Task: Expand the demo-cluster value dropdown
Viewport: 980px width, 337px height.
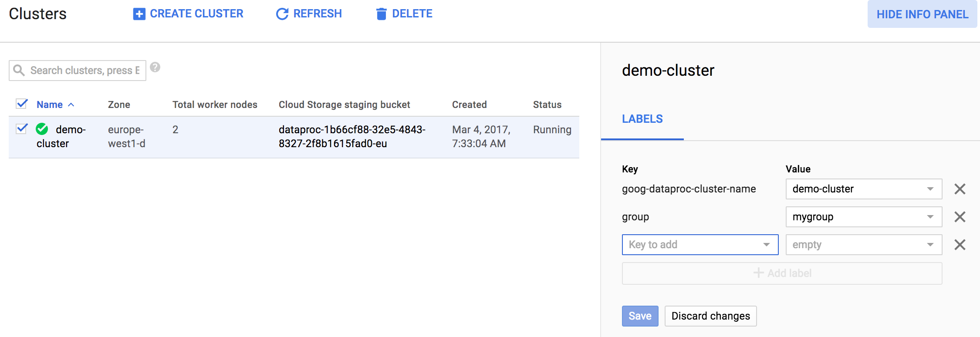Action: pyautogui.click(x=930, y=189)
